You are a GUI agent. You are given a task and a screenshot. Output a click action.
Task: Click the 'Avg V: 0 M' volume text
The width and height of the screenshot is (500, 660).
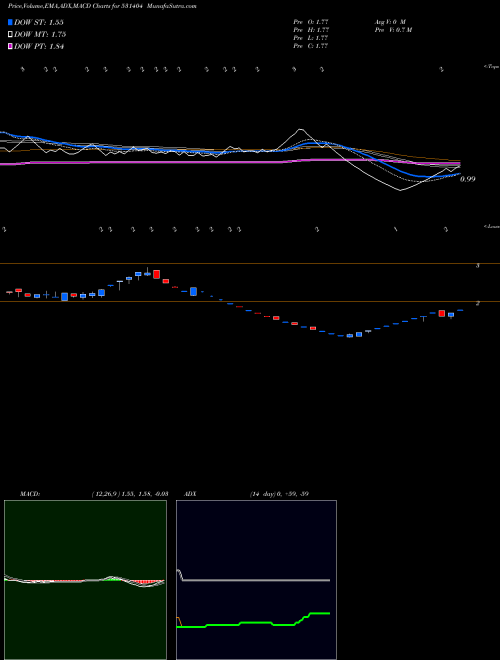click(390, 22)
